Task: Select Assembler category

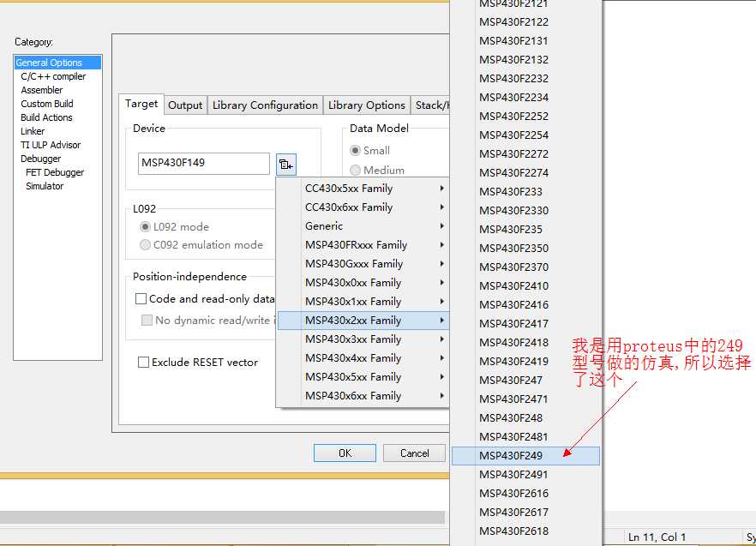Action: point(41,90)
